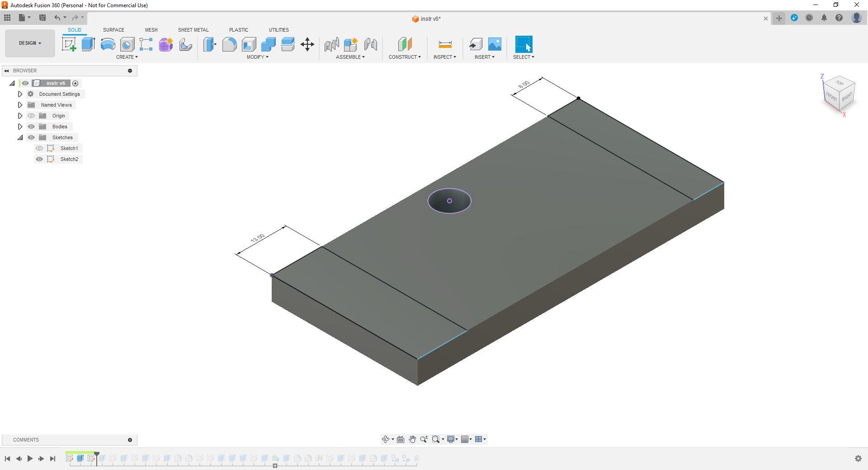
Task: Save the document with the save icon
Action: click(42, 18)
